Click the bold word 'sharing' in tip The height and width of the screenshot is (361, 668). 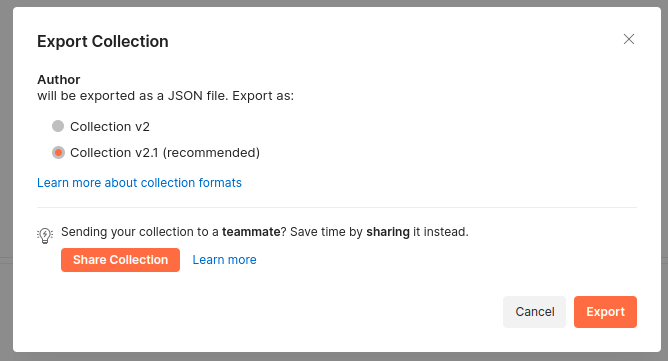(388, 232)
